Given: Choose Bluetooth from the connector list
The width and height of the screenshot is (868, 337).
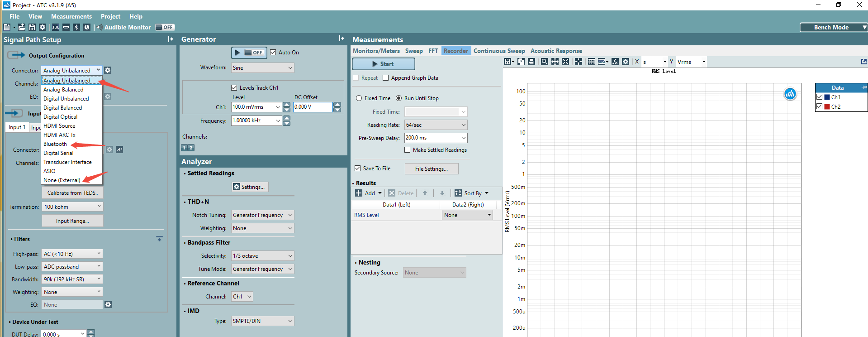Looking at the screenshot, I should point(55,144).
